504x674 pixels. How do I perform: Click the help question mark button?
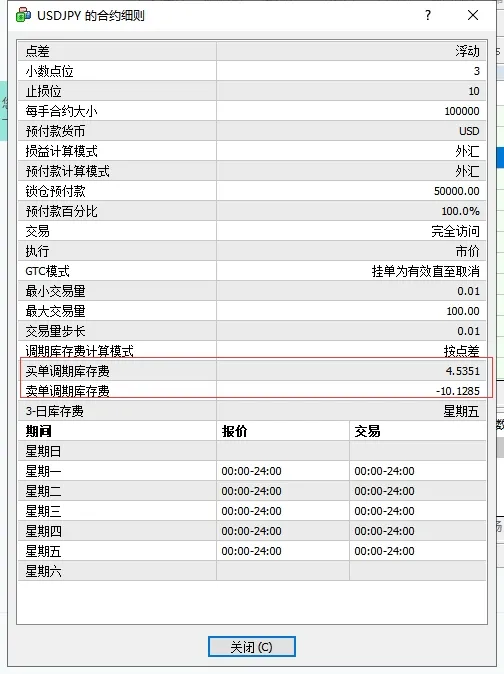(428, 15)
